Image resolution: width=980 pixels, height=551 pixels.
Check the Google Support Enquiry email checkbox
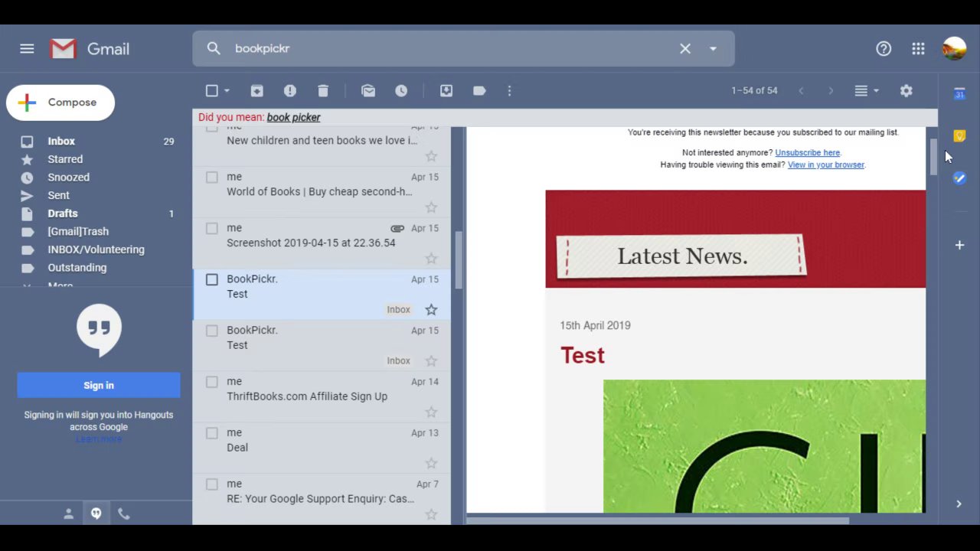tap(212, 484)
